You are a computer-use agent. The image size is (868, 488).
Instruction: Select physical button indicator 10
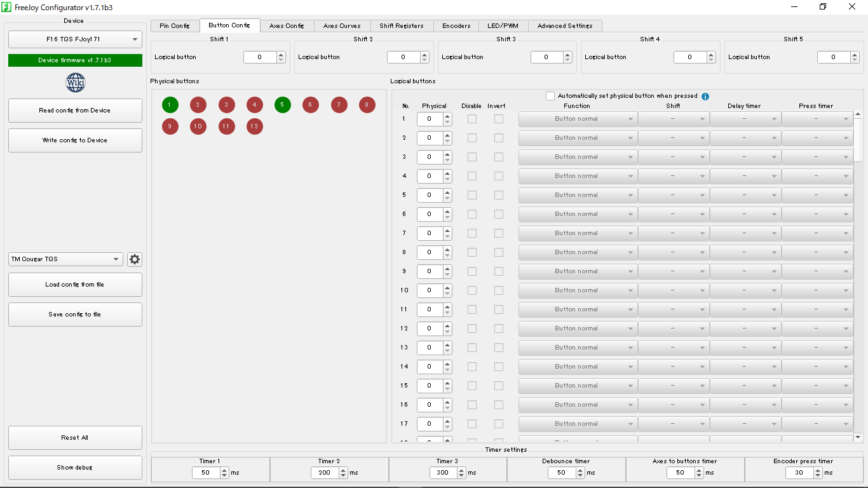(198, 126)
